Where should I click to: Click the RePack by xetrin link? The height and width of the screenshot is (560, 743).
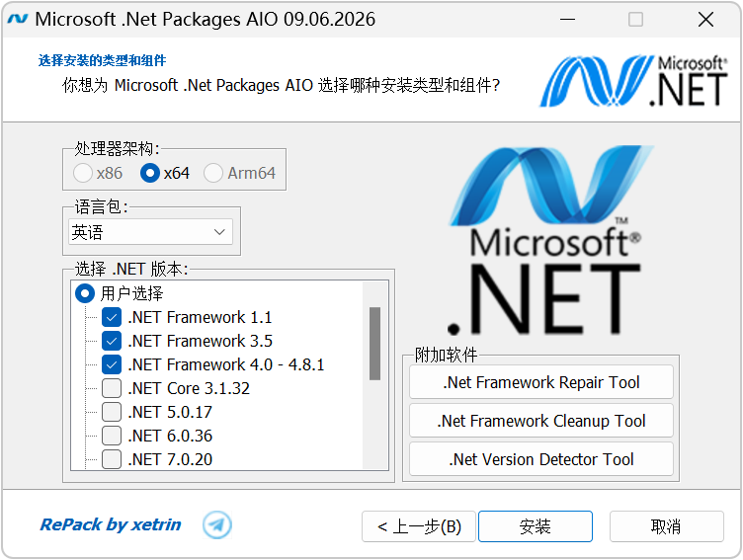pyautogui.click(x=111, y=524)
